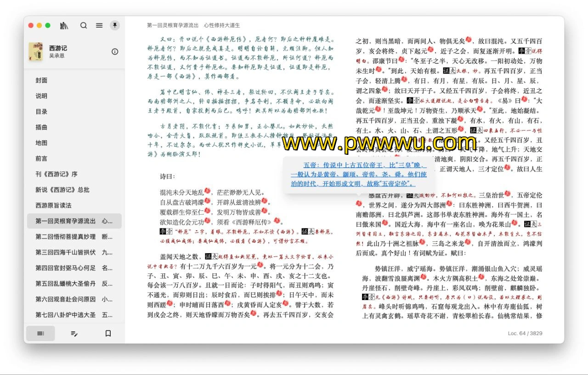Click footnote marker after 万物否矣

pos(253,313)
